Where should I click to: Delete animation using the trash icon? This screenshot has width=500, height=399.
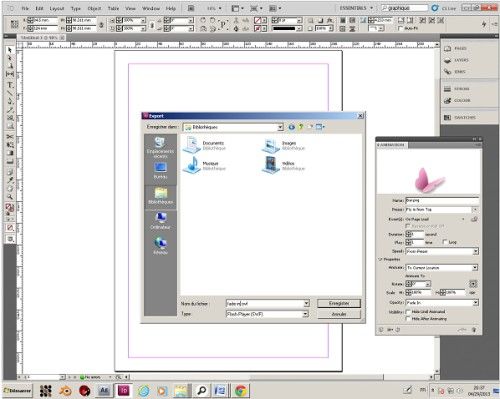474,330
